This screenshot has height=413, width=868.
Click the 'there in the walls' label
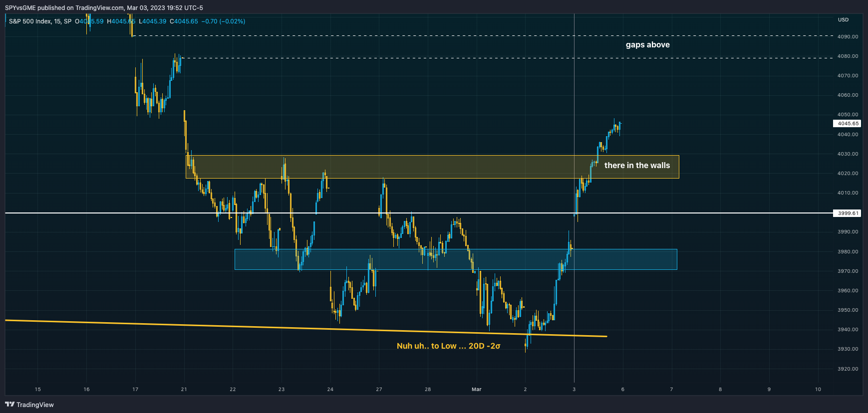click(x=637, y=166)
